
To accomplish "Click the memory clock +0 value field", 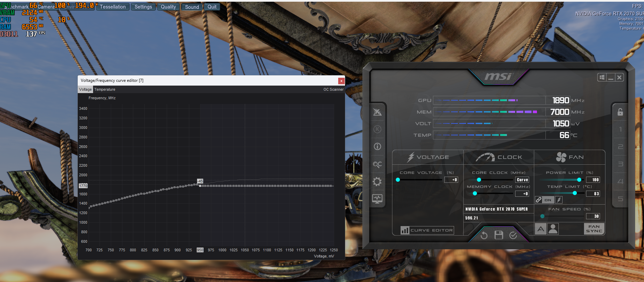I will tap(522, 194).
